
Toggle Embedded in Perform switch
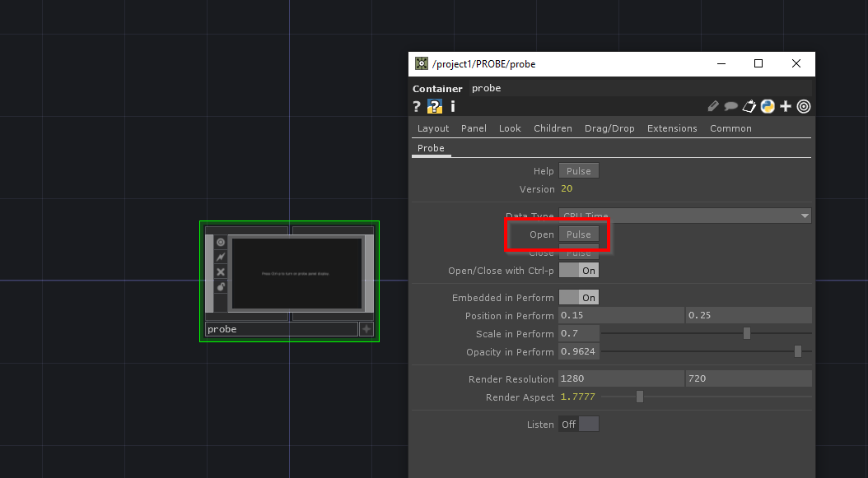pyautogui.click(x=578, y=298)
